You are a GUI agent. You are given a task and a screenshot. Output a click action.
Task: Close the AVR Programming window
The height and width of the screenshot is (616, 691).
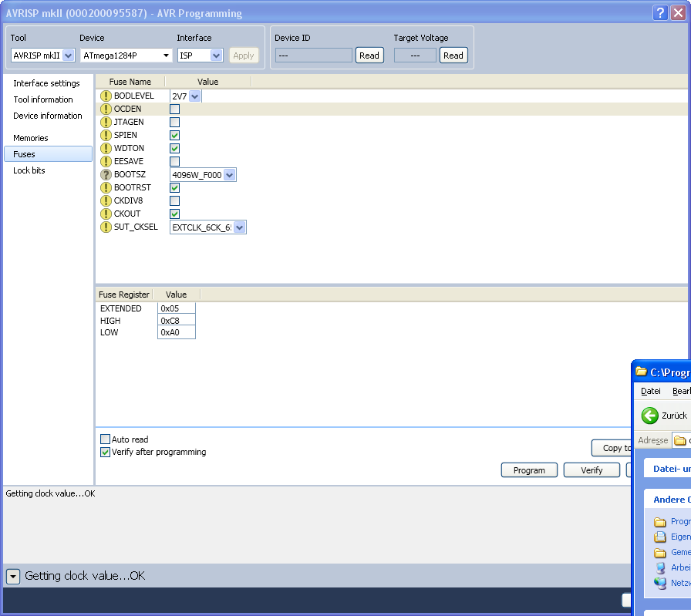click(x=678, y=13)
